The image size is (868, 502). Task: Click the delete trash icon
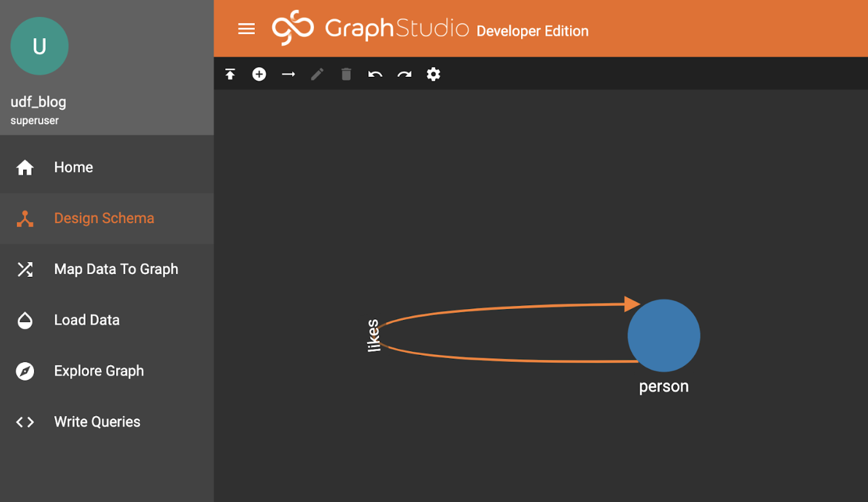pyautogui.click(x=346, y=74)
